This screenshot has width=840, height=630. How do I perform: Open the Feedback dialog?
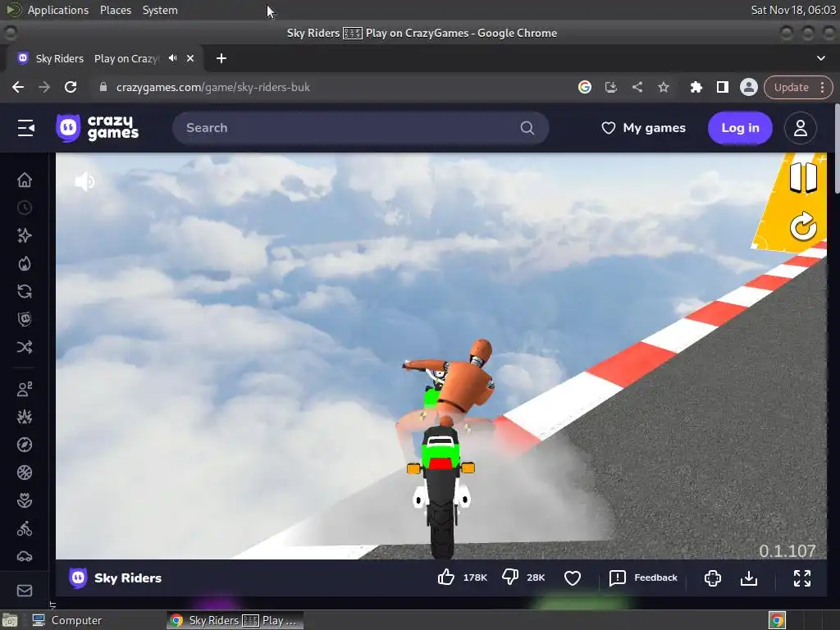(643, 577)
